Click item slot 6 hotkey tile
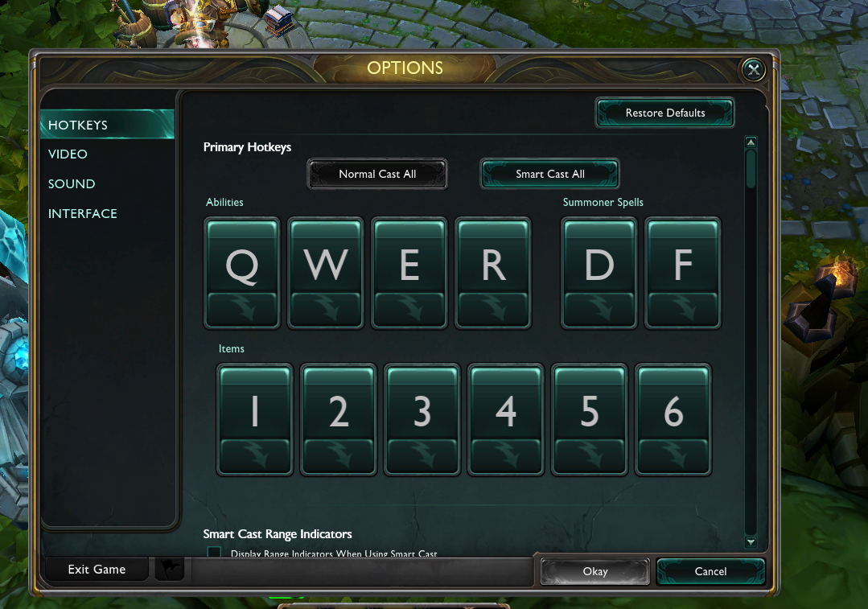 pos(673,404)
